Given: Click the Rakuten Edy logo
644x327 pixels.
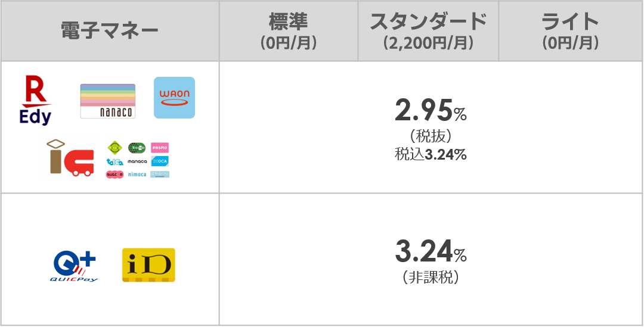Looking at the screenshot, I should click(35, 100).
